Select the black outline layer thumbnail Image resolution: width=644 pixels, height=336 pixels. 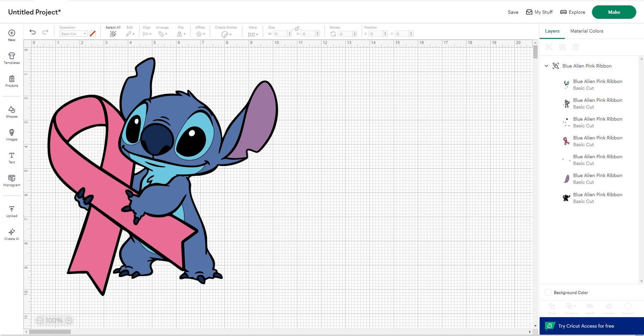point(566,198)
